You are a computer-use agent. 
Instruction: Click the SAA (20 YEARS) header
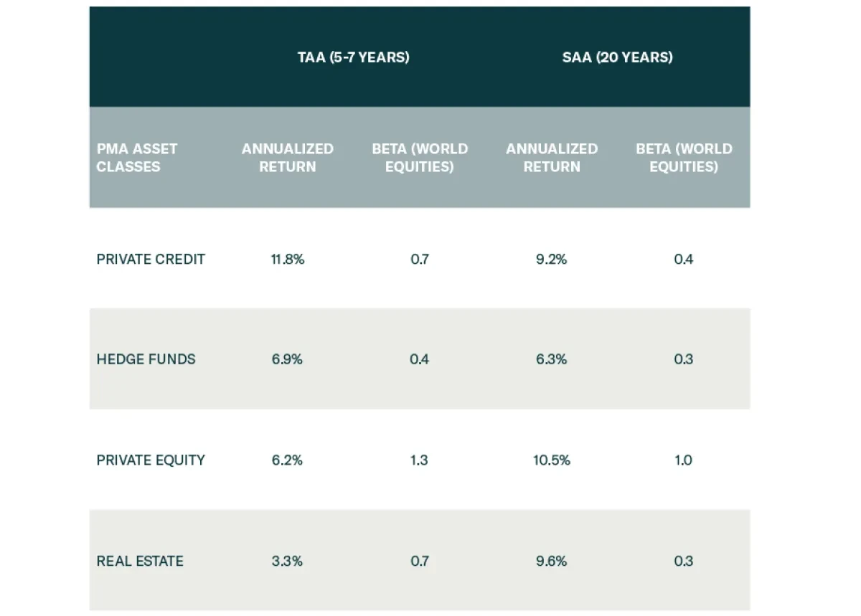[617, 57]
